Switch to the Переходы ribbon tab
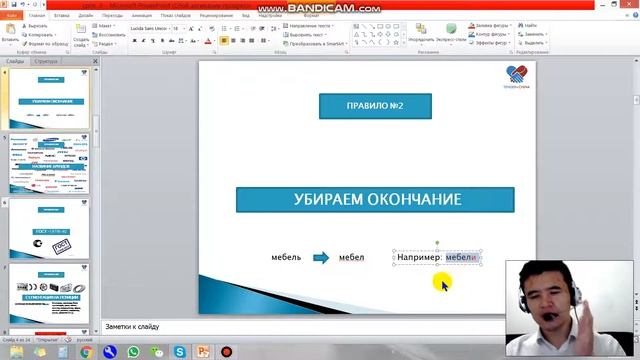The width and height of the screenshot is (640, 360). (112, 16)
